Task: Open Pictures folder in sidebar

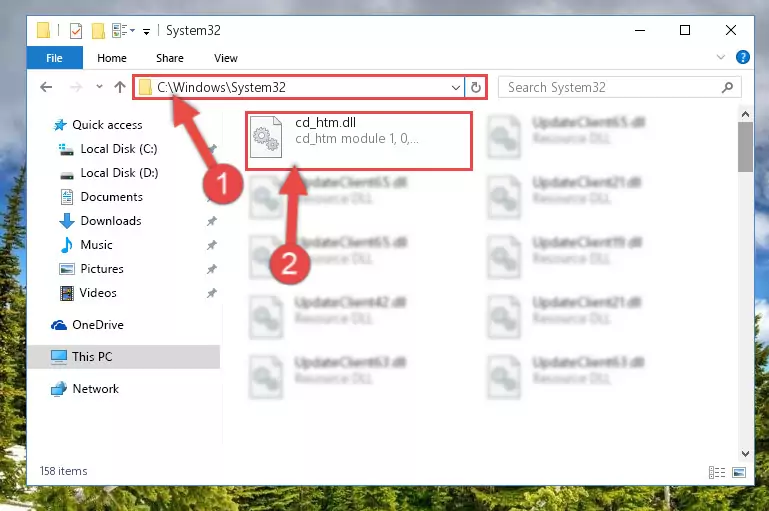Action: coord(102,269)
